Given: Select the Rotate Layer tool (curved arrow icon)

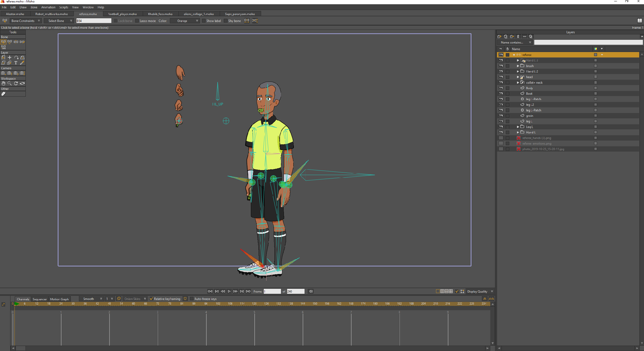Looking at the screenshot, I should [x=16, y=57].
